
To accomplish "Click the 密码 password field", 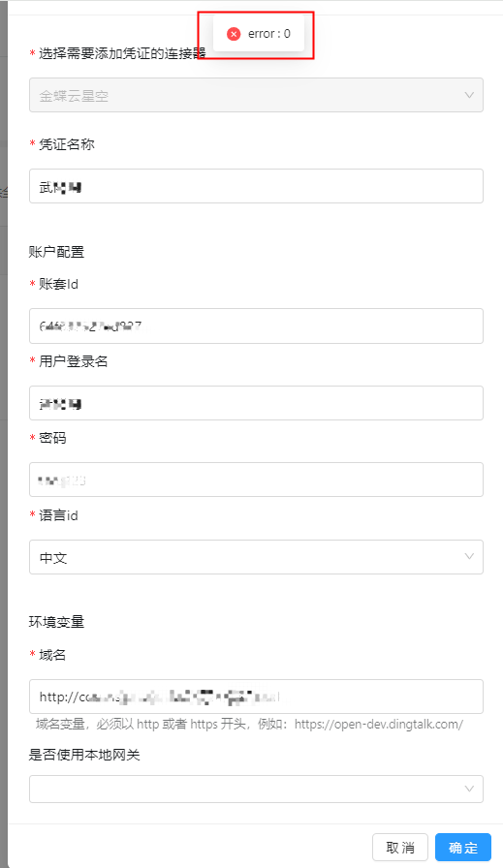I will (x=256, y=480).
